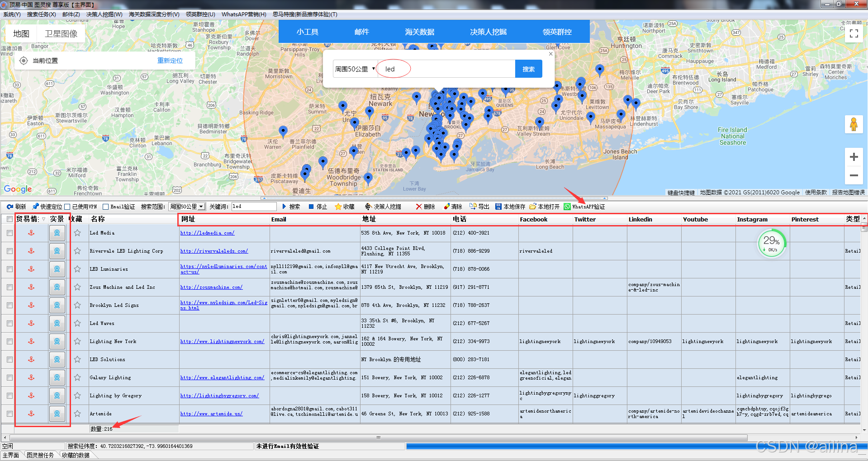This screenshot has height=461, width=868.
Task: Toggle the 已使用VPN checkbox
Action: (67, 207)
